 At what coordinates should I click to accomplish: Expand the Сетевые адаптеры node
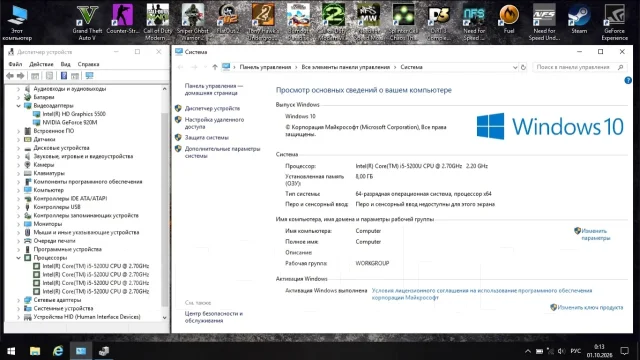point(18,300)
